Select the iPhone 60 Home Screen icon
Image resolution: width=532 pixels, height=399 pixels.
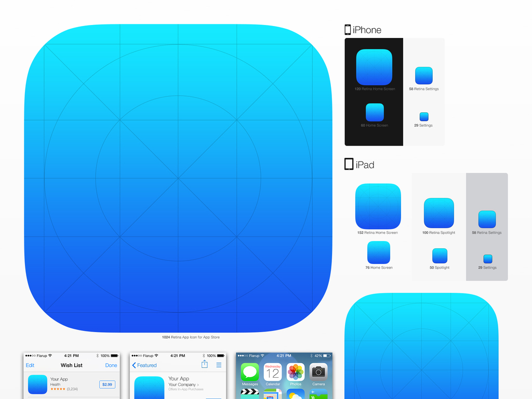[x=375, y=112]
